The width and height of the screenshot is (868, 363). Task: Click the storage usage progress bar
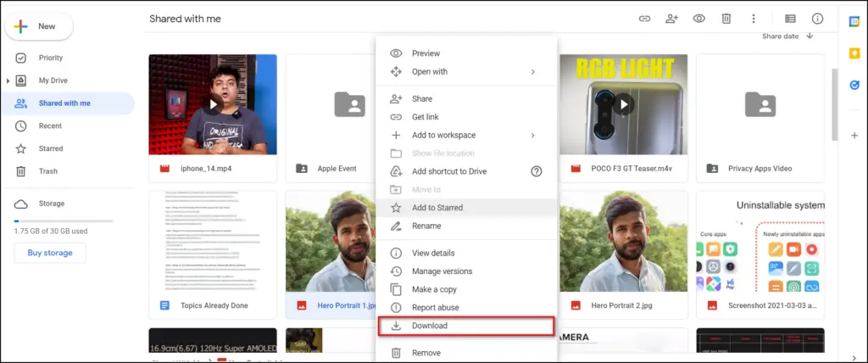tap(64, 221)
